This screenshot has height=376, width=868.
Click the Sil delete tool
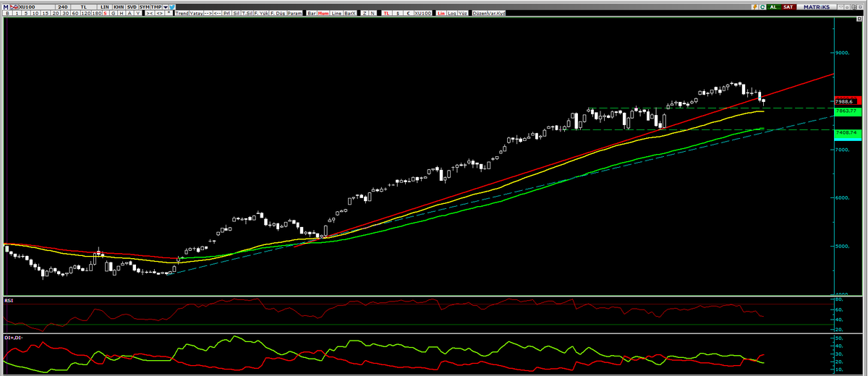pyautogui.click(x=237, y=14)
